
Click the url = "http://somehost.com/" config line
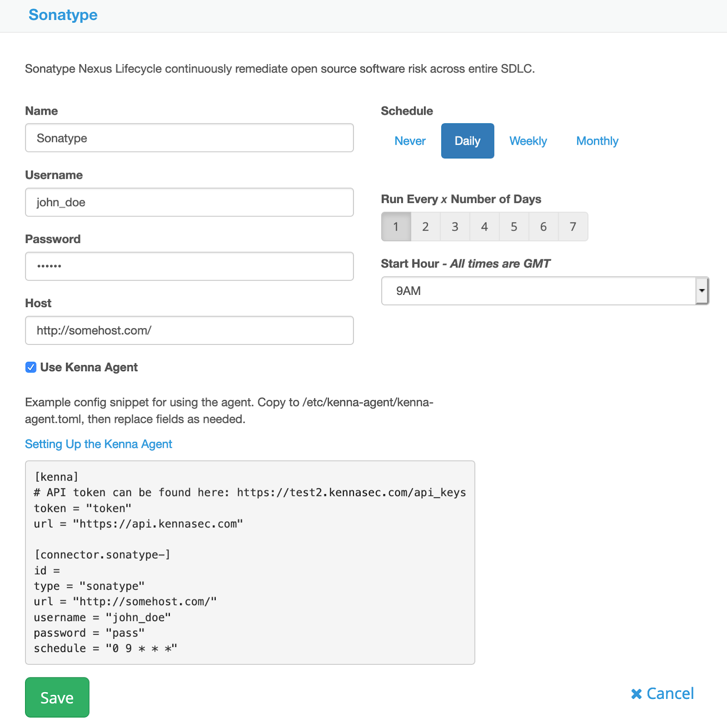[x=125, y=602]
